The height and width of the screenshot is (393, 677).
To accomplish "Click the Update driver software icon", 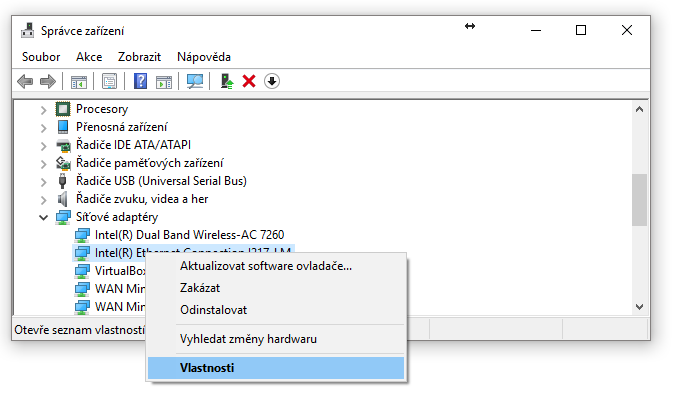I will point(227,81).
